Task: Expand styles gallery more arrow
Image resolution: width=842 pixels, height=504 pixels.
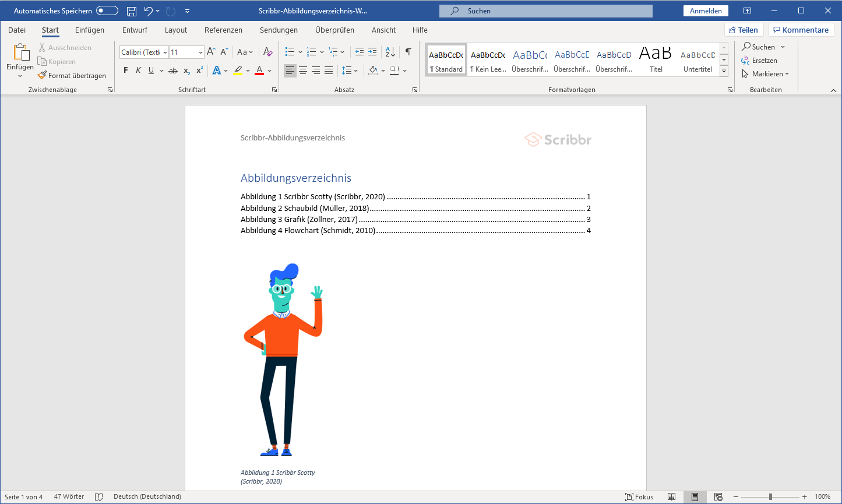Action: 724,71
